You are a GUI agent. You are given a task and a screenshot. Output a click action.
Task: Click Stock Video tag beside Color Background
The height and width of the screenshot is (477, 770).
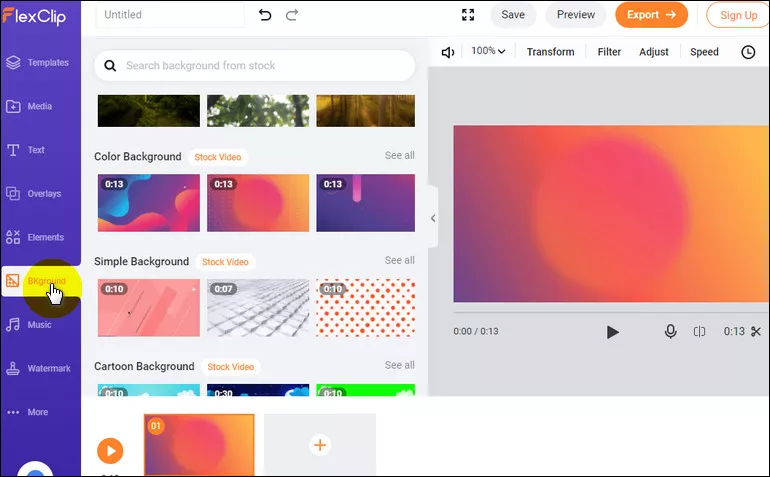coord(218,157)
